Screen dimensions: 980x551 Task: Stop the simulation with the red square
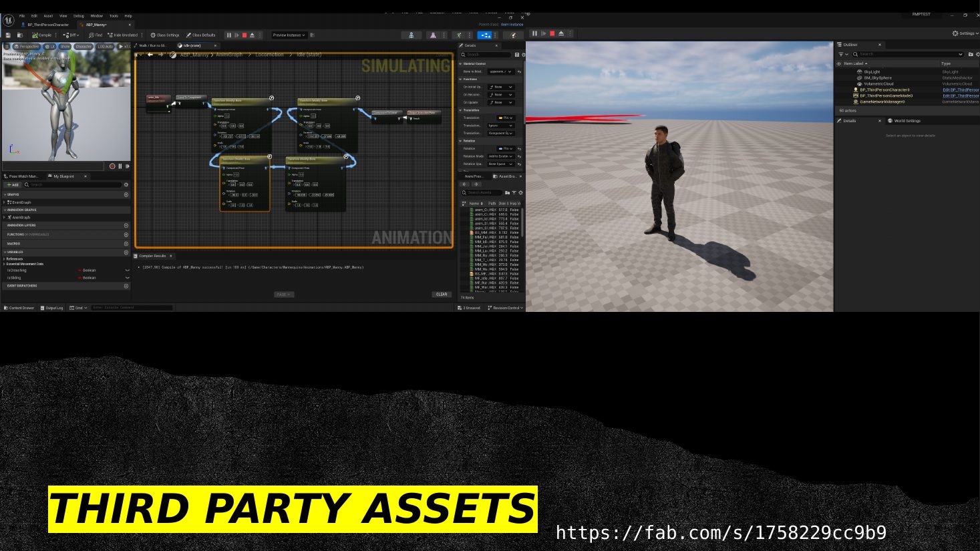(x=244, y=35)
